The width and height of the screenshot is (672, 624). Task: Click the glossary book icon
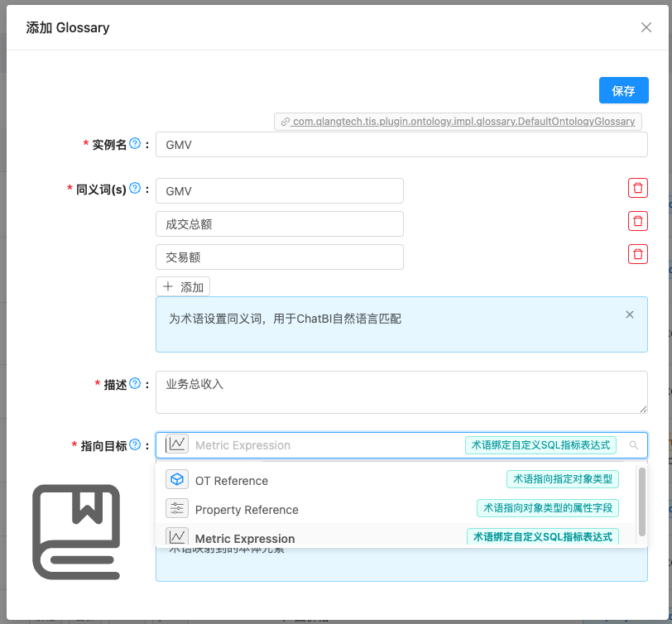click(x=76, y=532)
